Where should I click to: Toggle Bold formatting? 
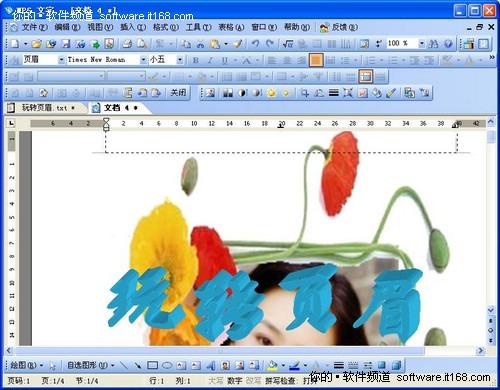coord(196,60)
